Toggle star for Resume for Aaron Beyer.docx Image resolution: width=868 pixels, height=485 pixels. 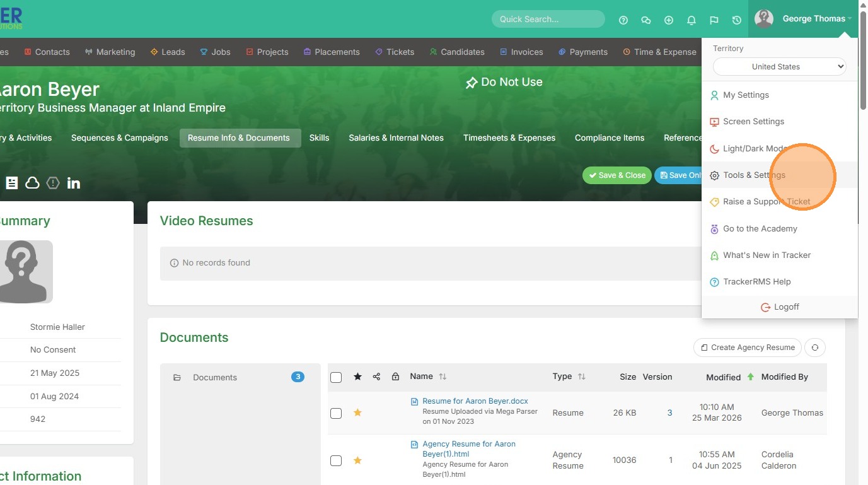pyautogui.click(x=357, y=412)
